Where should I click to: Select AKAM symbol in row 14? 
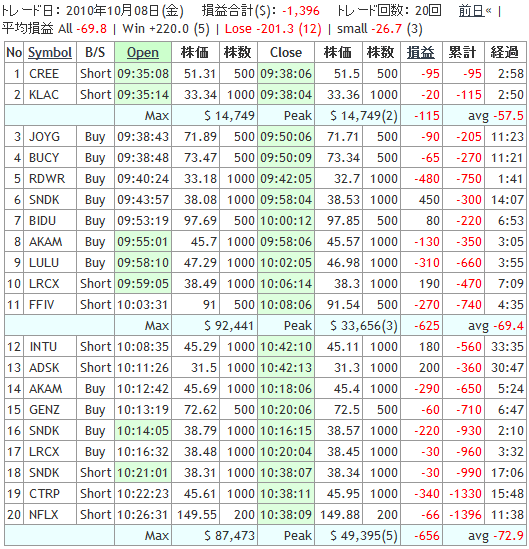click(46, 389)
